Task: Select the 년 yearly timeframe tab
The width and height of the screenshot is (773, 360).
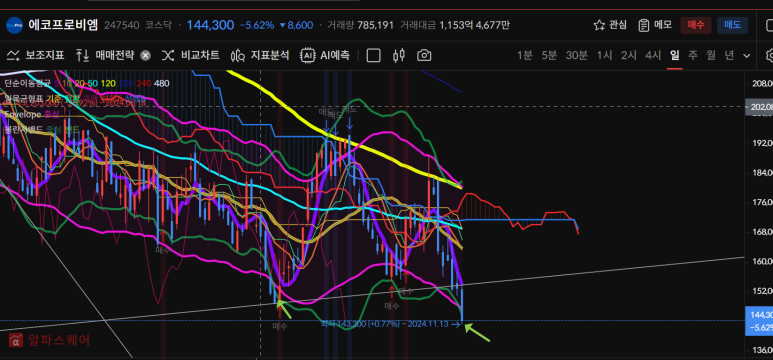Action: [x=729, y=55]
